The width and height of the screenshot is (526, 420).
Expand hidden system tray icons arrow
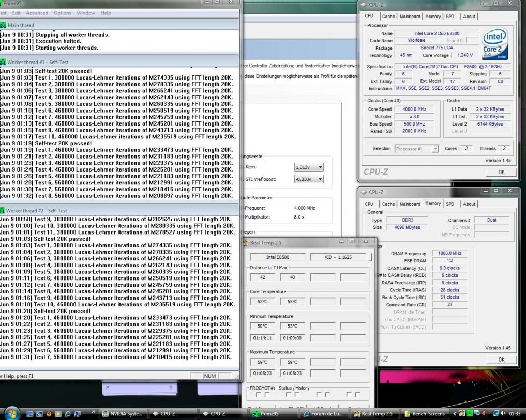click(454, 413)
